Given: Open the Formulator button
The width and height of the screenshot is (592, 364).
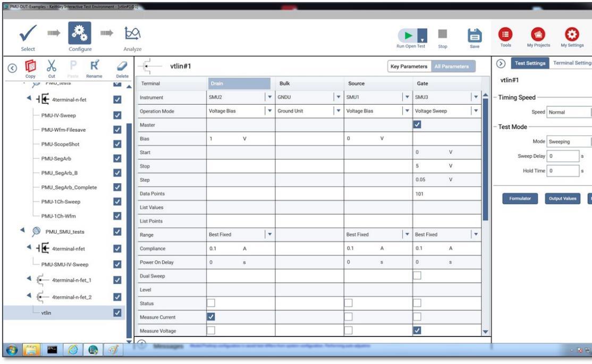Looking at the screenshot, I should click(x=520, y=198).
